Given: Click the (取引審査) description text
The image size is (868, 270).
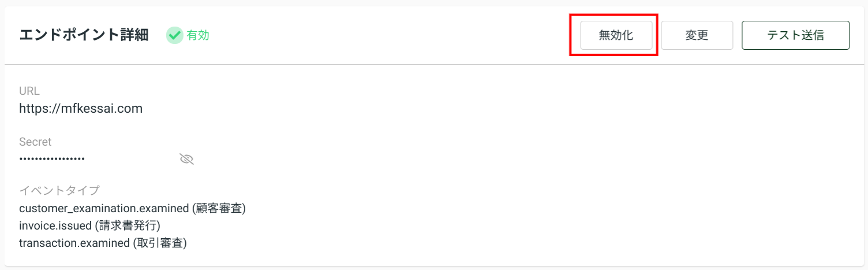Looking at the screenshot, I should tap(160, 243).
